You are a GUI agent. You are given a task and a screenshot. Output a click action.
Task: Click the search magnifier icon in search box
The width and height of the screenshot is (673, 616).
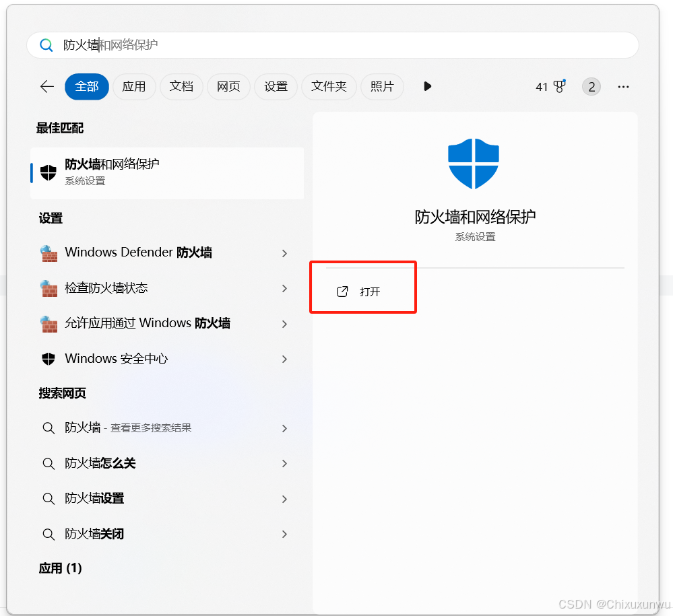pos(46,45)
